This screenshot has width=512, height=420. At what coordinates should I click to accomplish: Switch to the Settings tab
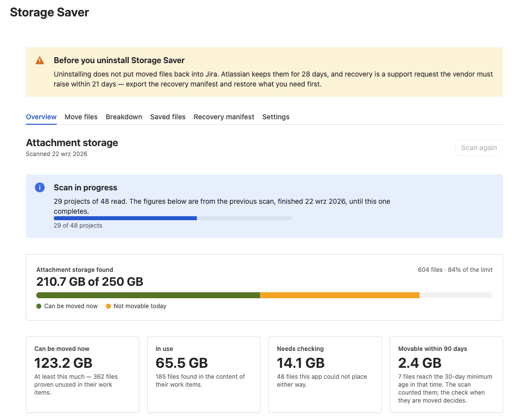[x=276, y=117]
